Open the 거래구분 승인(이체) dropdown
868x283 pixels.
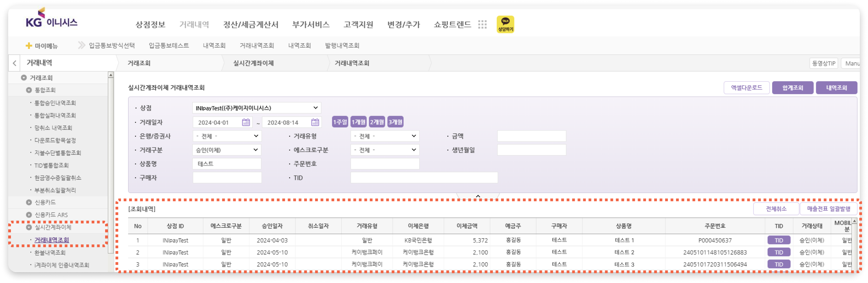coord(227,150)
